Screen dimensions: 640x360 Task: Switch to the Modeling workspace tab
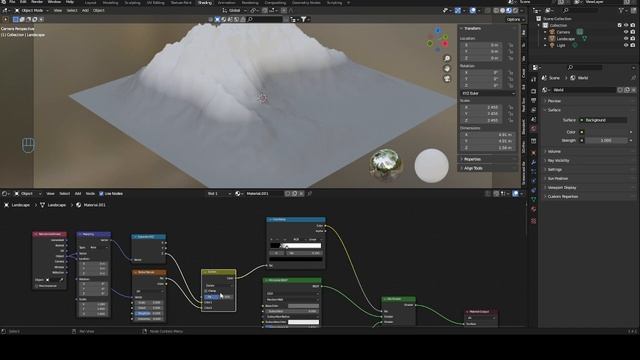[110, 2]
